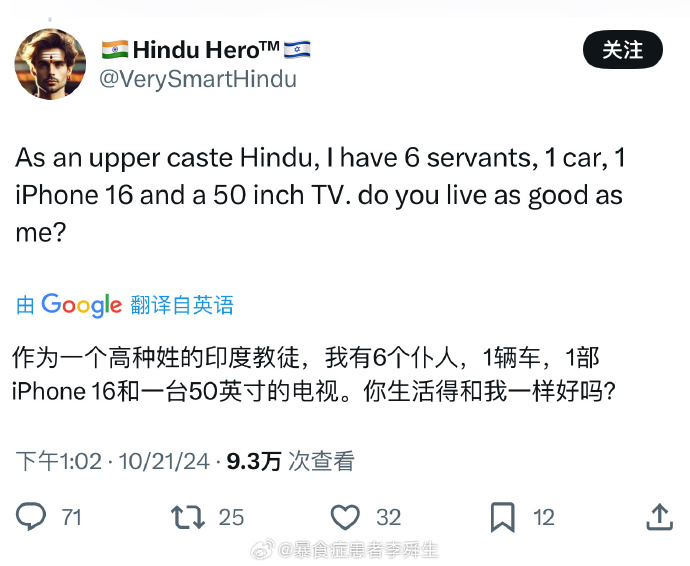
Task: Click the 25 reposts count
Action: click(x=231, y=518)
